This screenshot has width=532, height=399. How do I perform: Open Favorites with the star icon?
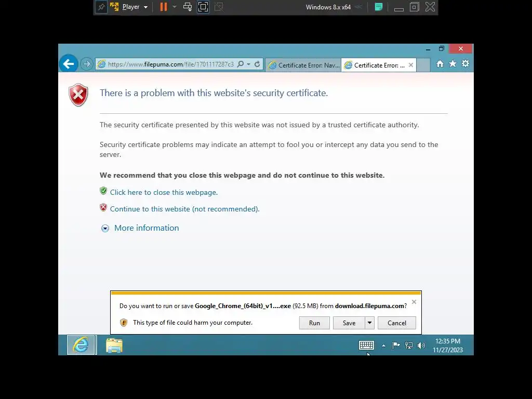(x=453, y=64)
